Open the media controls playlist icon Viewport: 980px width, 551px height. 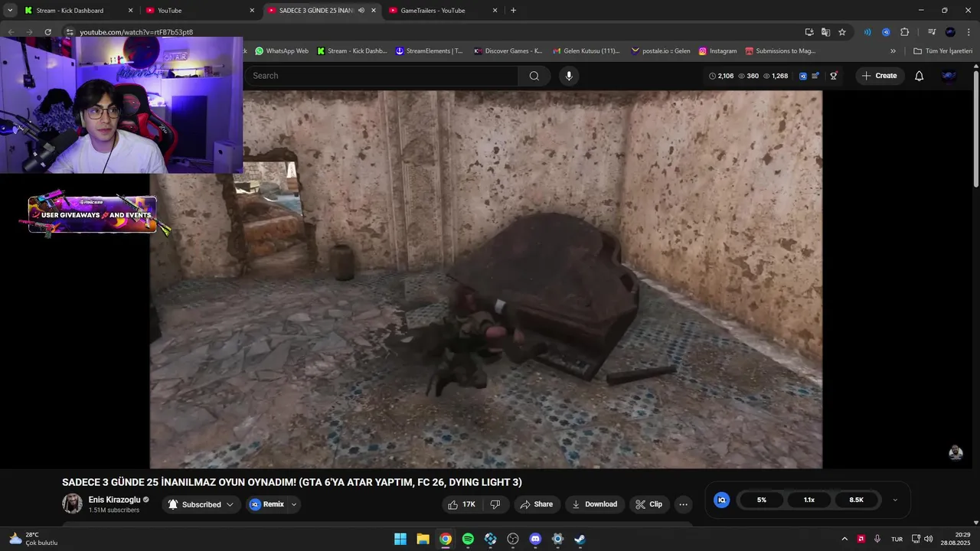pyautogui.click(x=932, y=32)
